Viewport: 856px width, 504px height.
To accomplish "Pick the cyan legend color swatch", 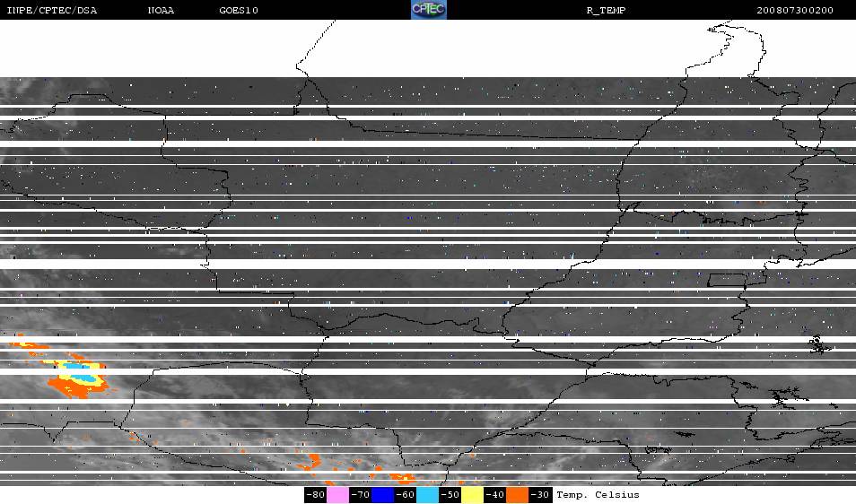I will 427,495.
